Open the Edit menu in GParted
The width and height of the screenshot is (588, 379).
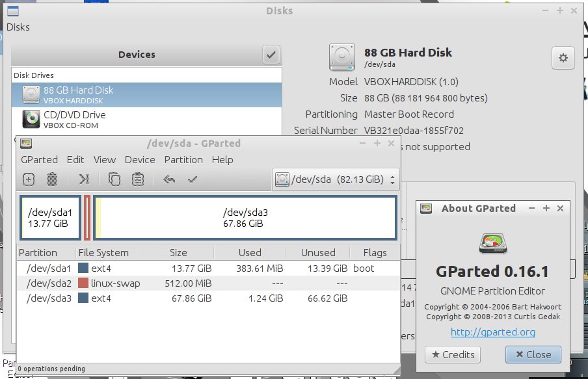coord(75,160)
